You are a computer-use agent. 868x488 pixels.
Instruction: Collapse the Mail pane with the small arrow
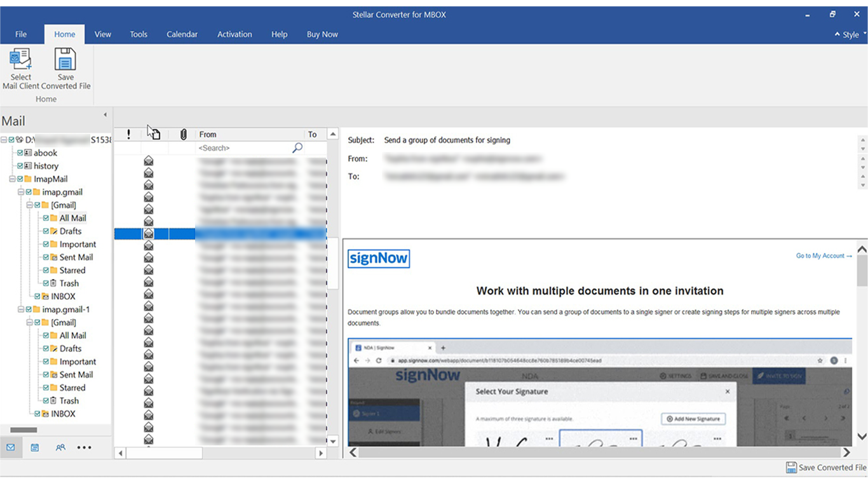(105, 115)
